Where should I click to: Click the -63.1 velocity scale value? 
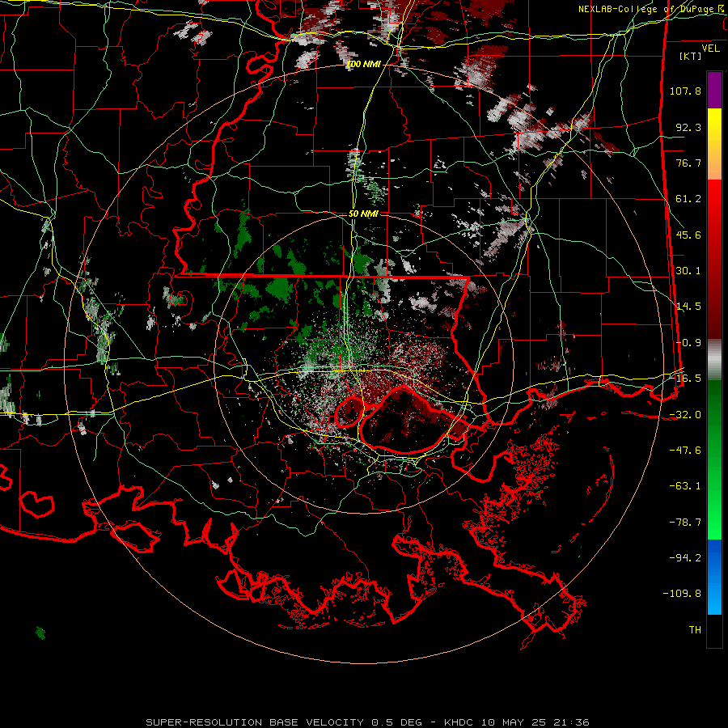685,486
